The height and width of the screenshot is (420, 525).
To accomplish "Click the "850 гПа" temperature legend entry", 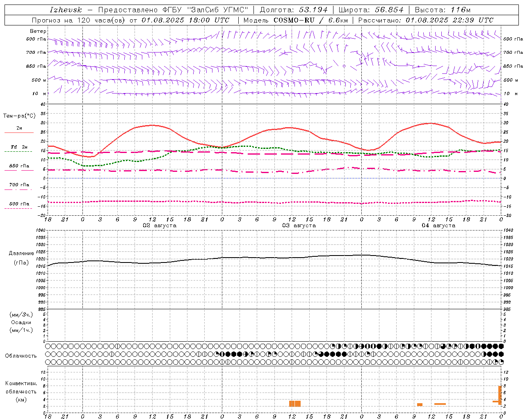I will pos(19,166).
